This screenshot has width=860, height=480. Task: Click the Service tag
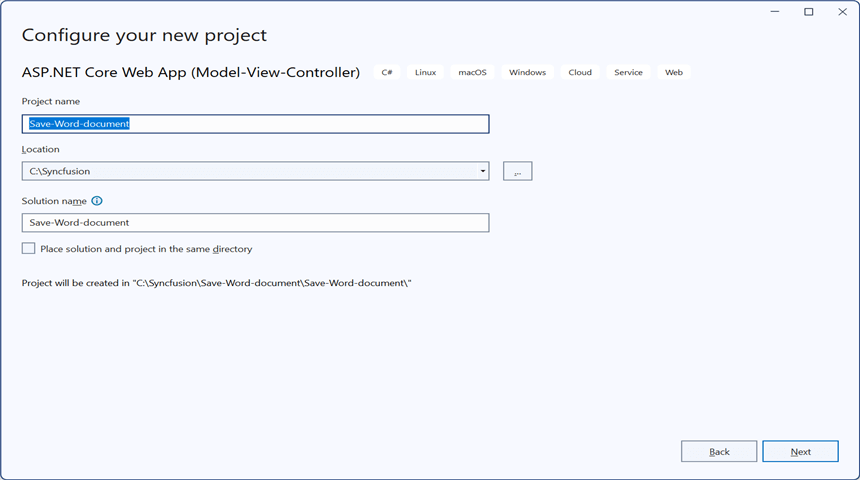(x=628, y=72)
